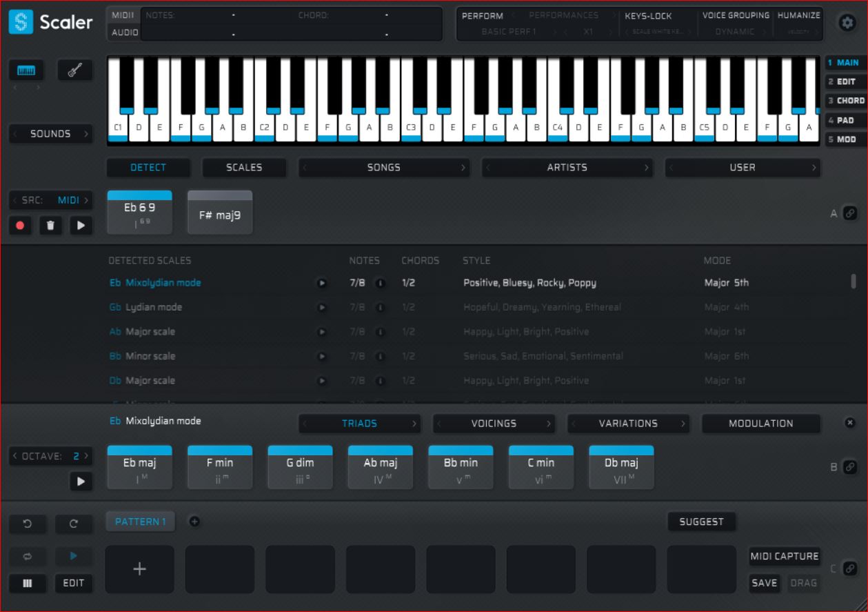The image size is (868, 612).
Task: Open the USER dropdown
Action: click(743, 167)
